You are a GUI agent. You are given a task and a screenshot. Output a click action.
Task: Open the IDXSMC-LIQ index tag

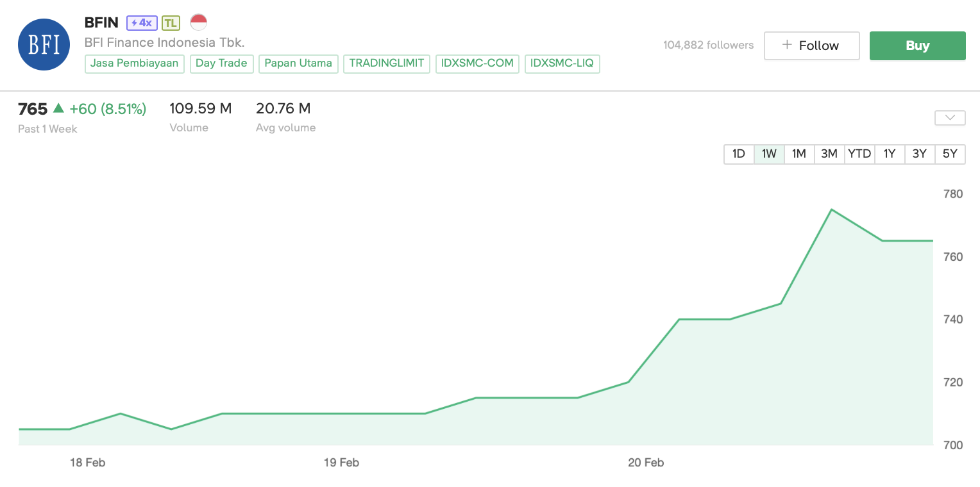[x=562, y=63]
